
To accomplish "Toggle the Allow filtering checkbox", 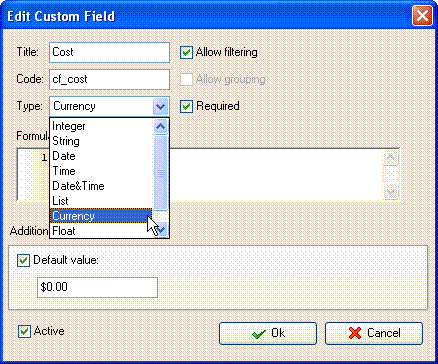I will click(186, 53).
